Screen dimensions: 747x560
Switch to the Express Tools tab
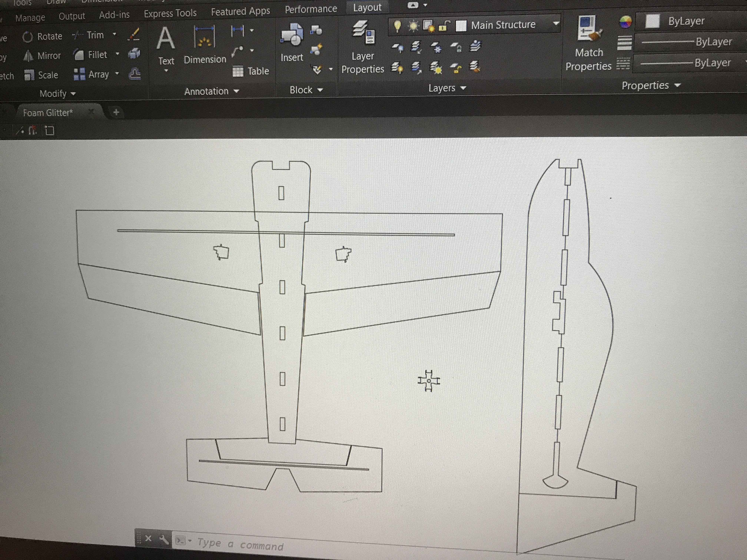point(170,14)
